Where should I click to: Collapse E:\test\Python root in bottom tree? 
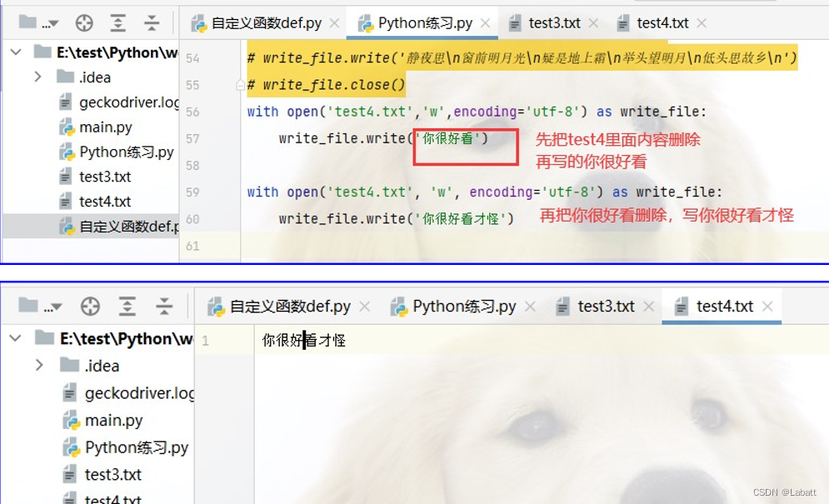(16, 338)
